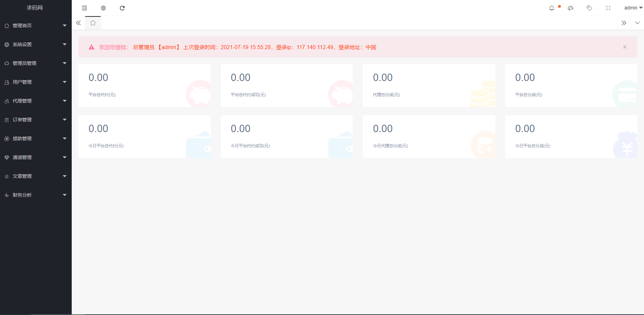Open the website globe icon

(x=103, y=8)
